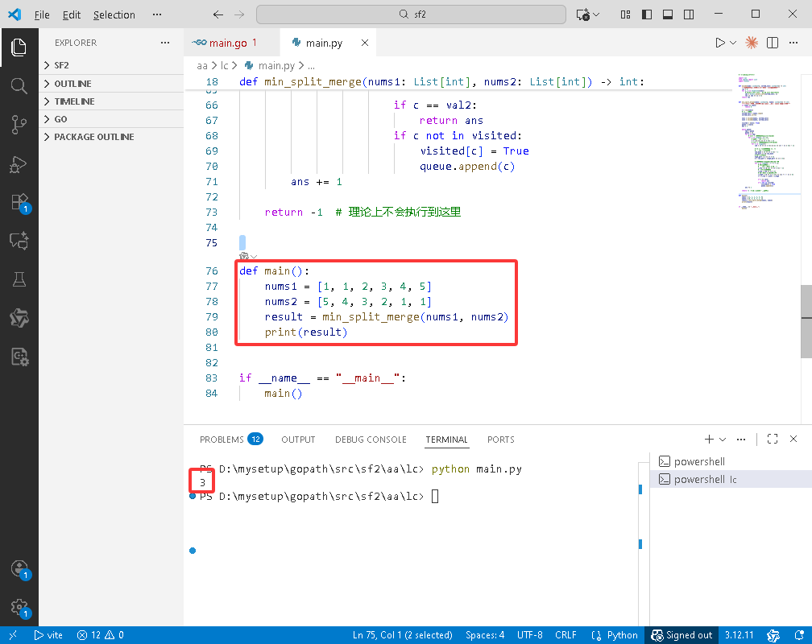Change line endings via CRLF status
This screenshot has height=644, width=812.
point(565,635)
